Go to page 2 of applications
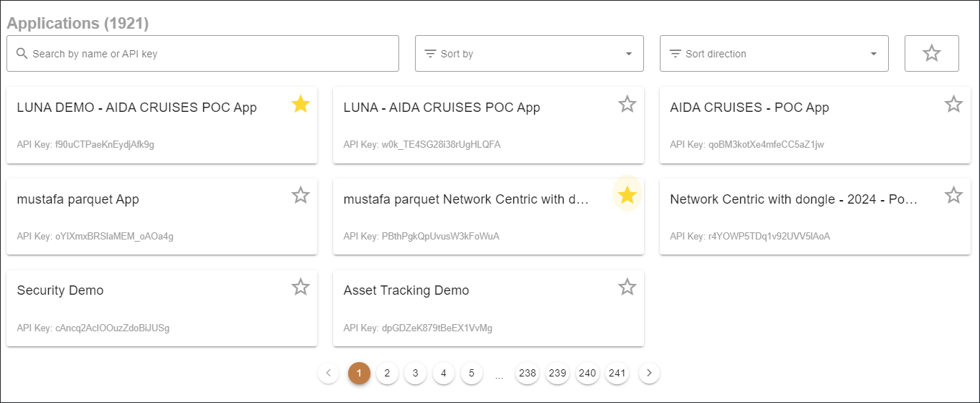 coord(387,373)
